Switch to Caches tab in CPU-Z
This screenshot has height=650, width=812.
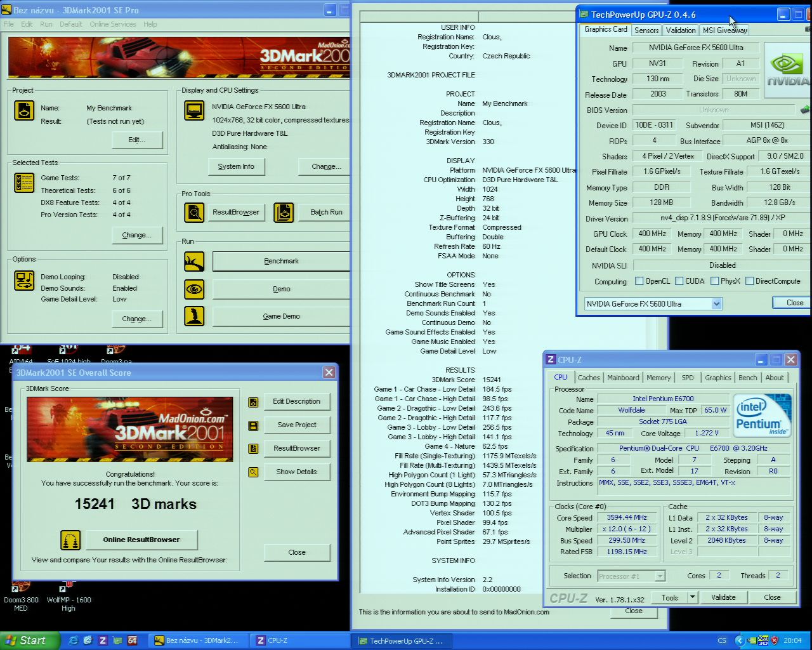tap(589, 378)
